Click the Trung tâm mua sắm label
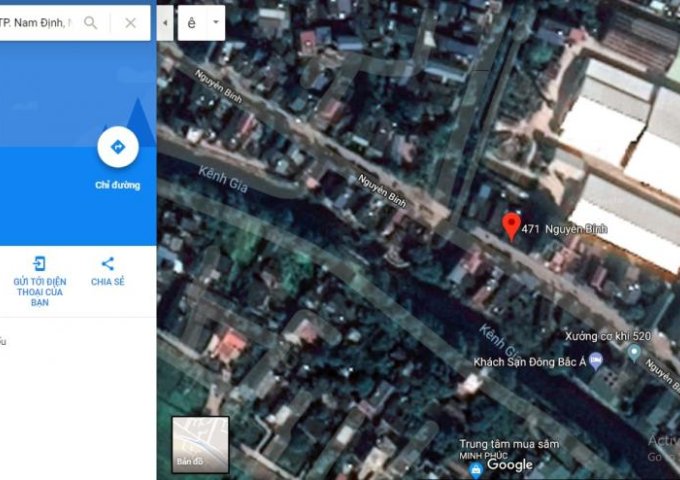This screenshot has height=480, width=680. (509, 444)
